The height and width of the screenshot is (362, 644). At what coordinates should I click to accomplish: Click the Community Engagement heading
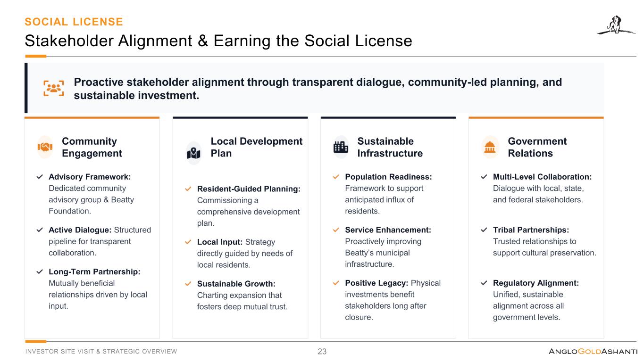tap(92, 147)
